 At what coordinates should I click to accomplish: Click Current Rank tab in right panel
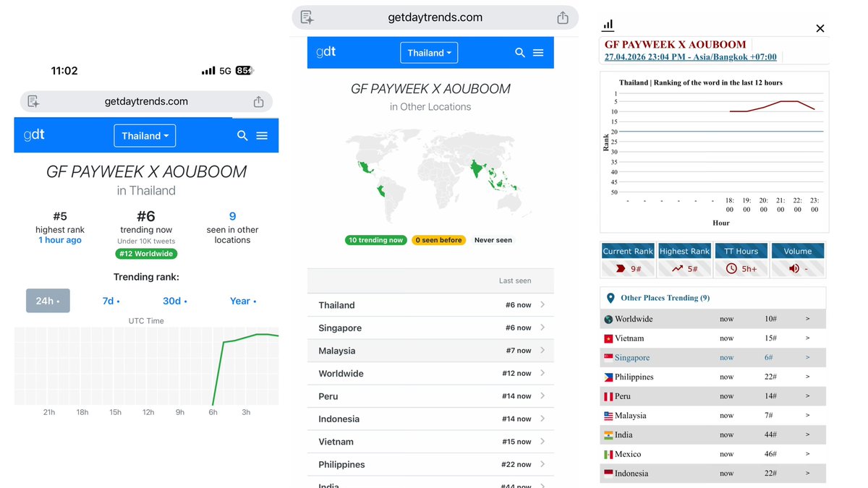coord(628,251)
